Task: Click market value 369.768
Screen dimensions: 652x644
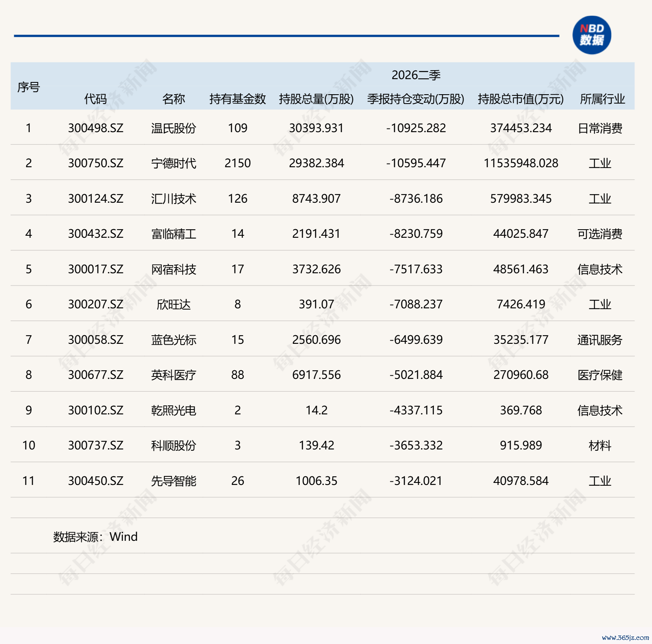Action: tap(521, 410)
